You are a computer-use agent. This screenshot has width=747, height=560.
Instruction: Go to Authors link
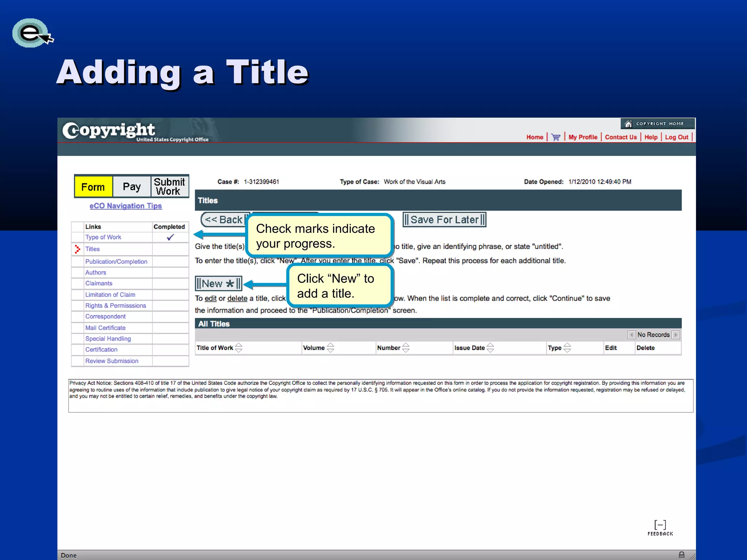pos(96,273)
